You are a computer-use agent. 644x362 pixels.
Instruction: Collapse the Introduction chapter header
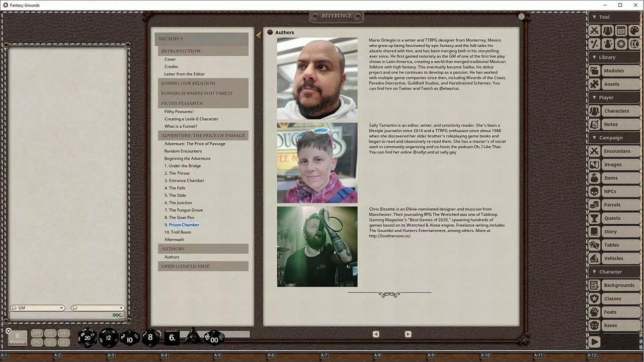pyautogui.click(x=203, y=51)
